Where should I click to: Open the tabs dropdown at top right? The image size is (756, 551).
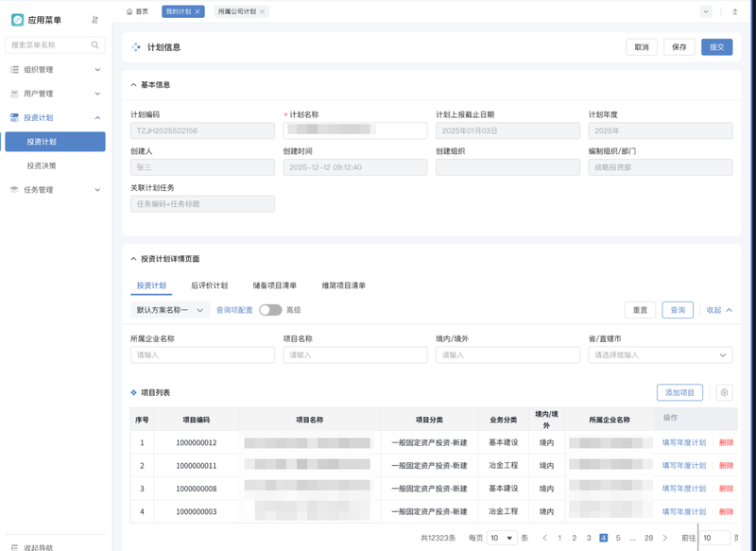(x=706, y=11)
